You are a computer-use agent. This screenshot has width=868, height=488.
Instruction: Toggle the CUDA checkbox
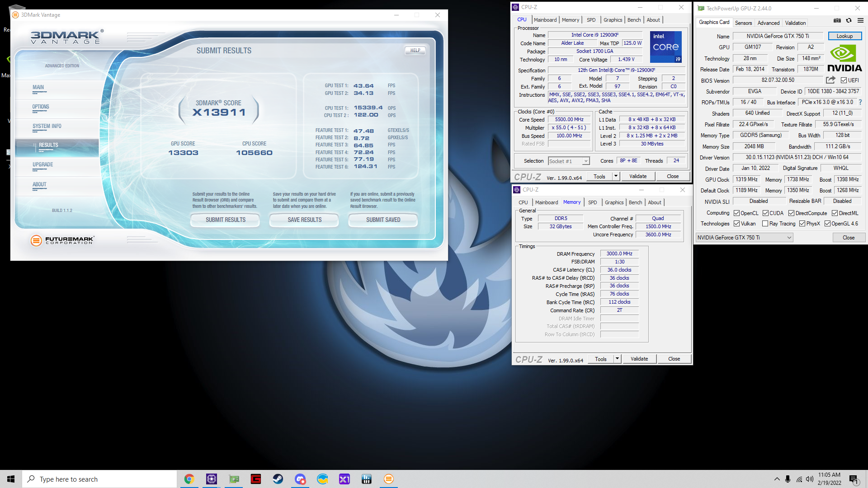click(x=765, y=213)
